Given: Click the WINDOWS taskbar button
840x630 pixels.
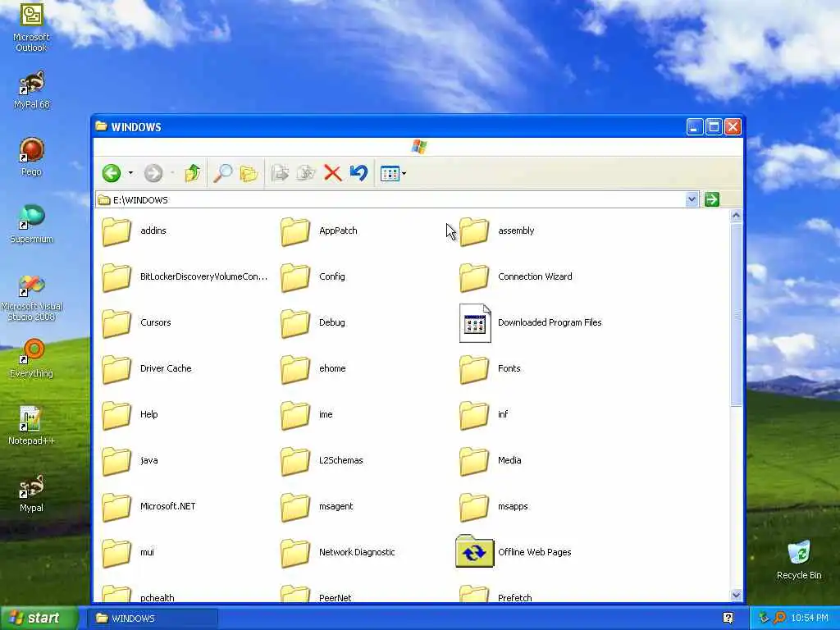Looking at the screenshot, I should coord(153,619).
